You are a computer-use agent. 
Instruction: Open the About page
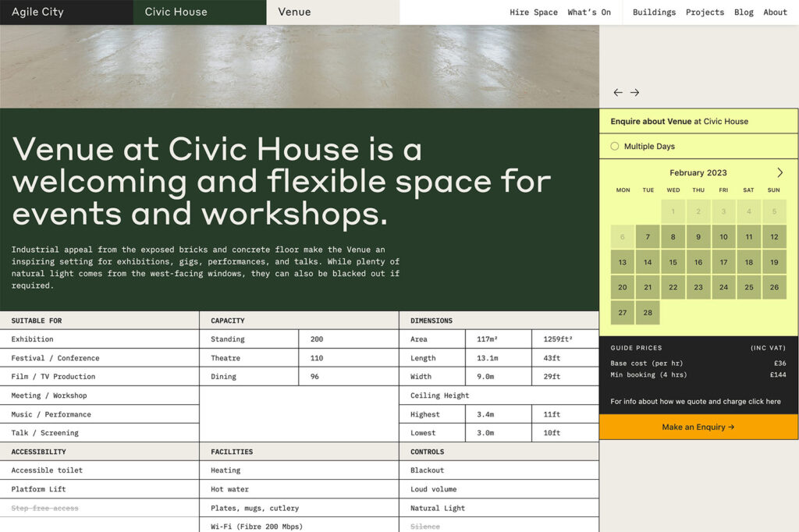tap(775, 12)
